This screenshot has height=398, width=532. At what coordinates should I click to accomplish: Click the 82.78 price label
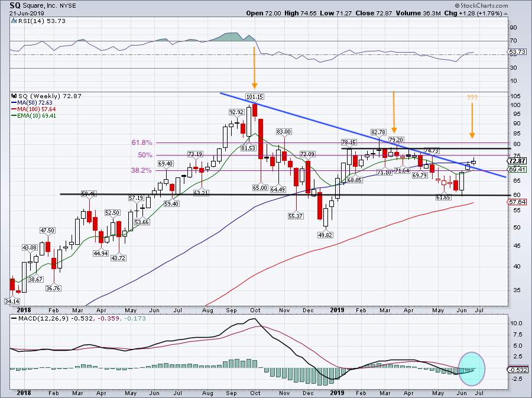point(378,132)
